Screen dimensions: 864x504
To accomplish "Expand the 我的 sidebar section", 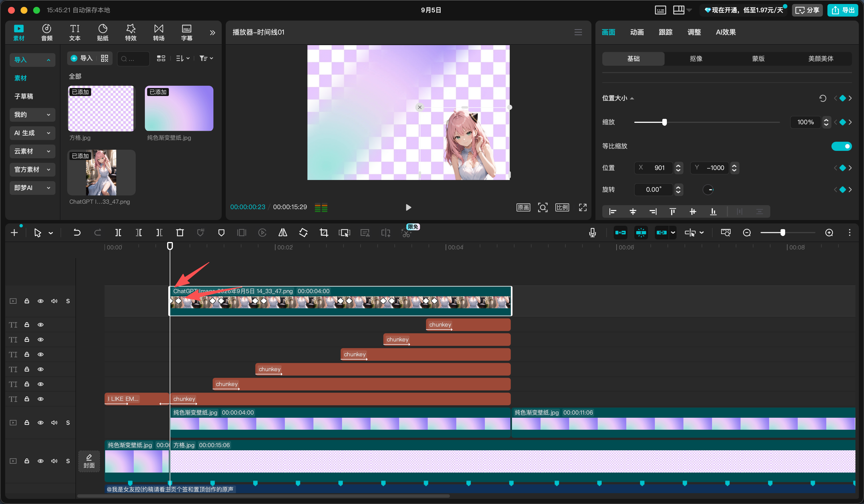I will point(32,115).
